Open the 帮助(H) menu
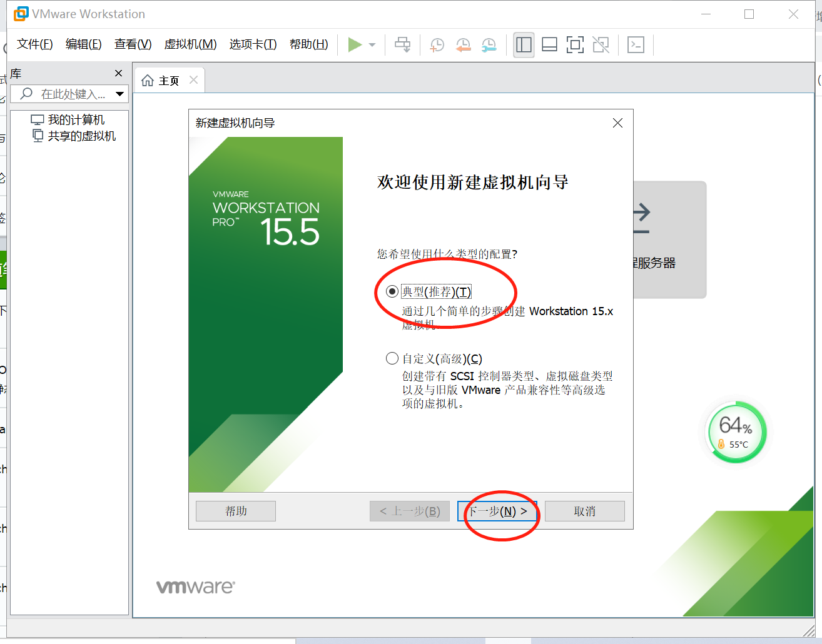822x644 pixels. [308, 44]
